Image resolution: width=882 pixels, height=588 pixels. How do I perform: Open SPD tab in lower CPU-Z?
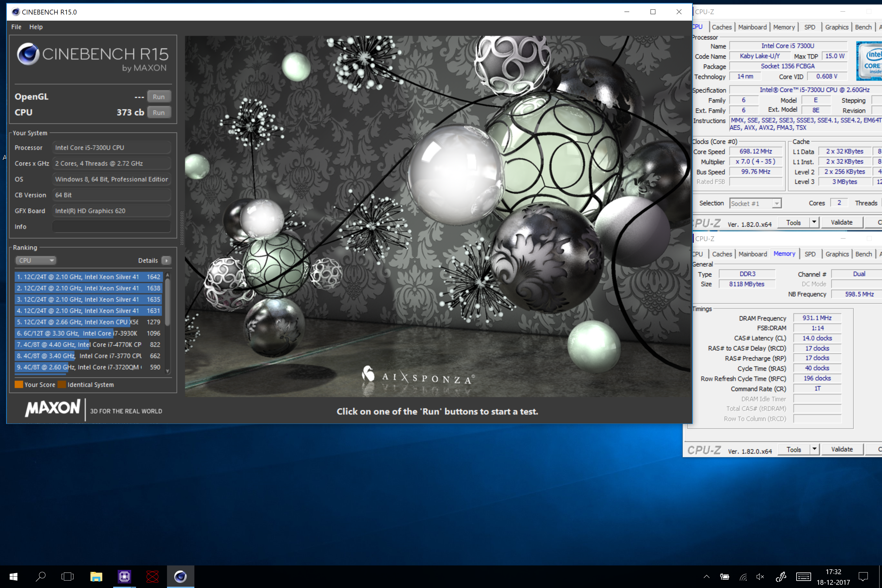click(810, 254)
